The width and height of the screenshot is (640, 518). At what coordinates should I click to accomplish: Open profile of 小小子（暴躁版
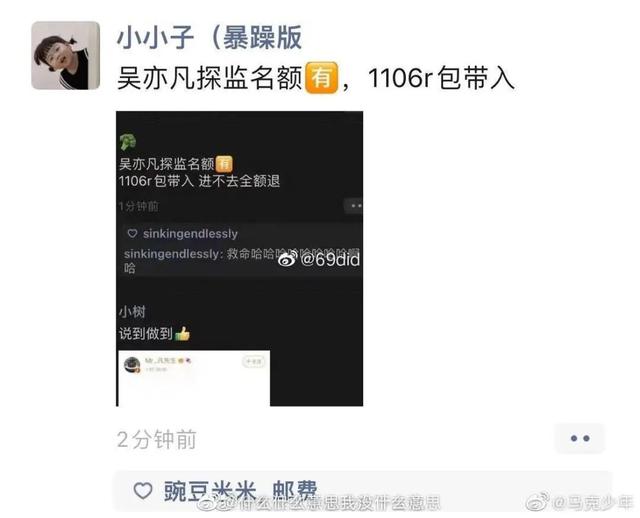[209, 38]
